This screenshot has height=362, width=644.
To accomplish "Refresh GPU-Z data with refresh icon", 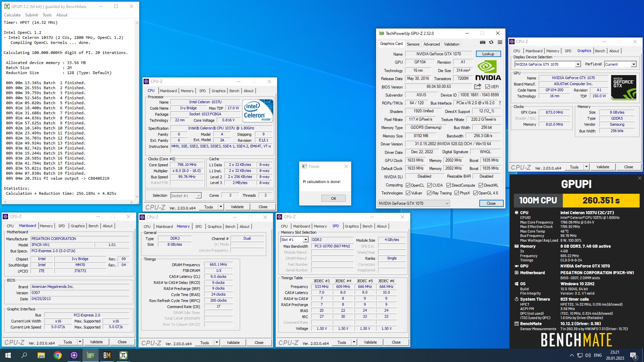I will [491, 43].
